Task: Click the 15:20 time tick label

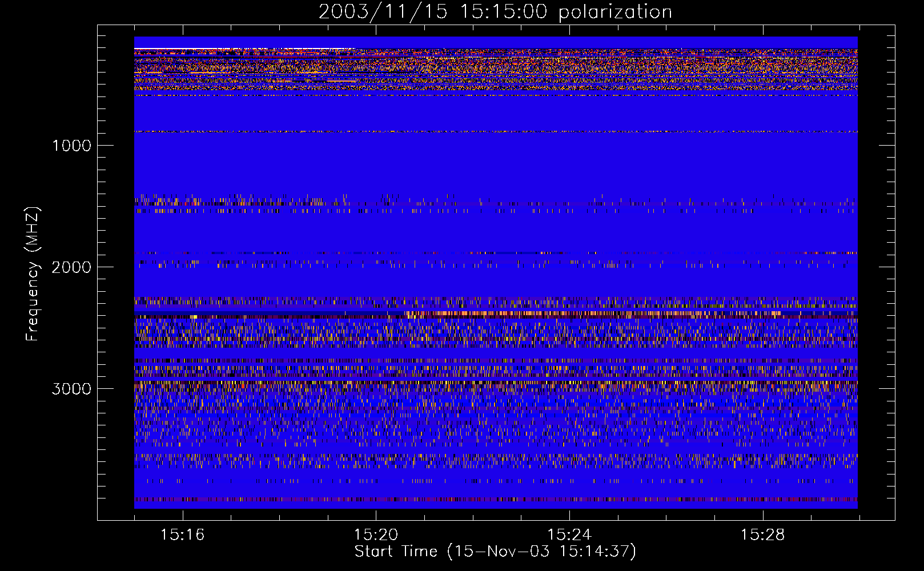Action: tap(376, 535)
